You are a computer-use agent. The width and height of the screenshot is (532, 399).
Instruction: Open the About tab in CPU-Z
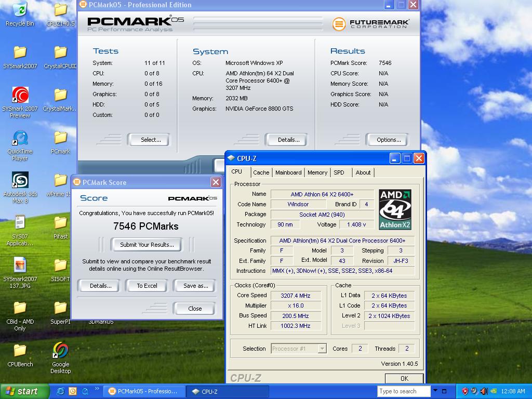(x=363, y=172)
